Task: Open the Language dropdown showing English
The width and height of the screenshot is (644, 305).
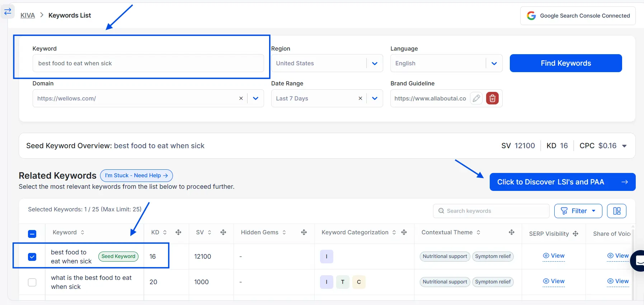Action: tap(446, 63)
